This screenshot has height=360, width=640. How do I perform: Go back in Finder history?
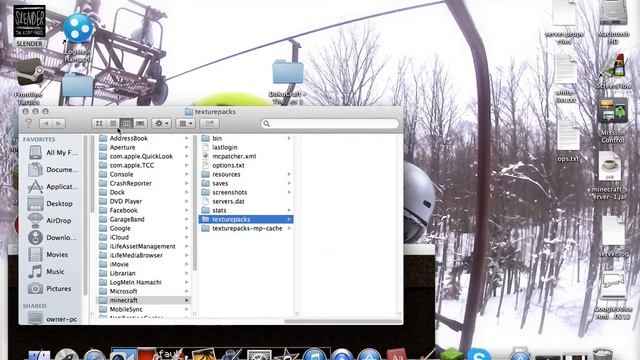(46, 123)
